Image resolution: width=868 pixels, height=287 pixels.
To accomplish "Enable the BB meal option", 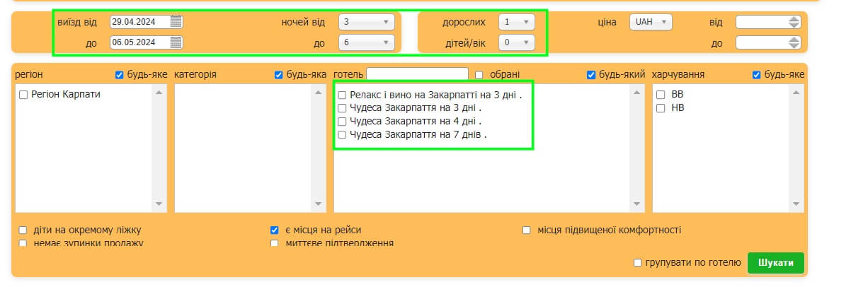I will tap(661, 95).
